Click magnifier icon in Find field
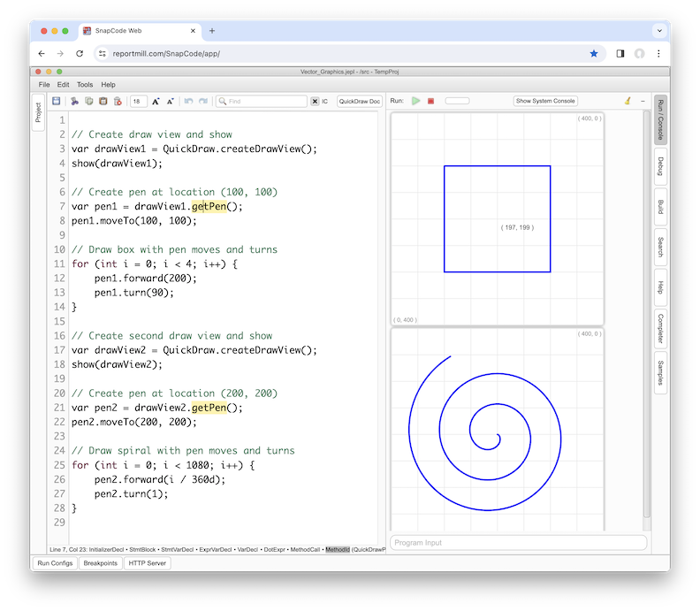Viewport: 700px width, 611px height. click(223, 102)
